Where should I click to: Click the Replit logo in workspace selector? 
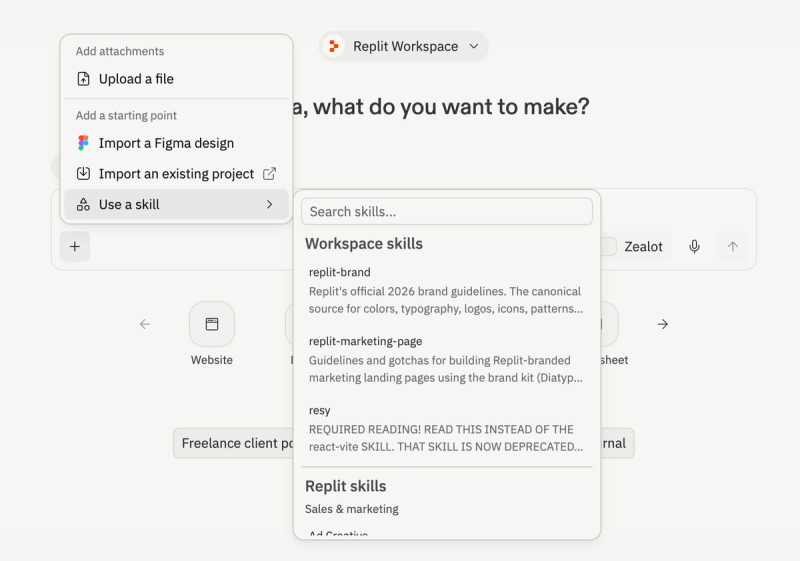334,46
